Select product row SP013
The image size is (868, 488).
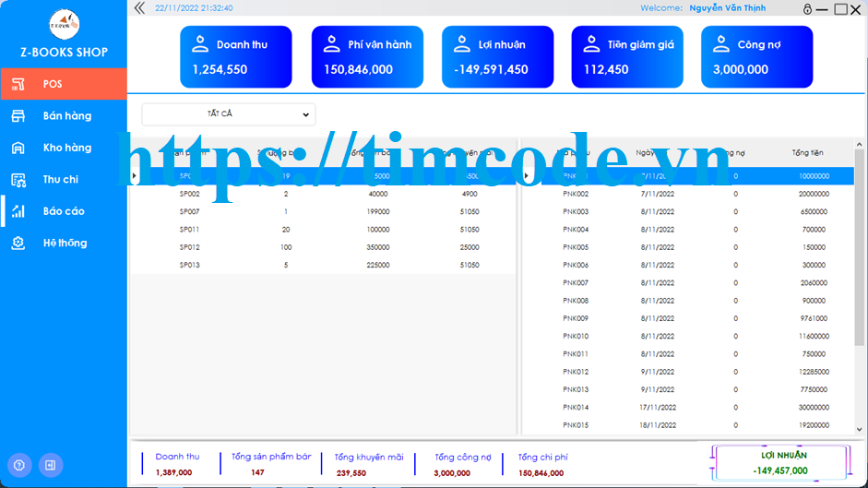click(x=323, y=265)
